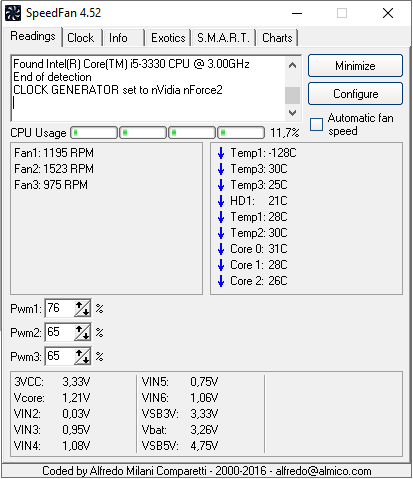The image size is (413, 479).
Task: Click the Pwm1 value field showing 76
Action: 59,308
